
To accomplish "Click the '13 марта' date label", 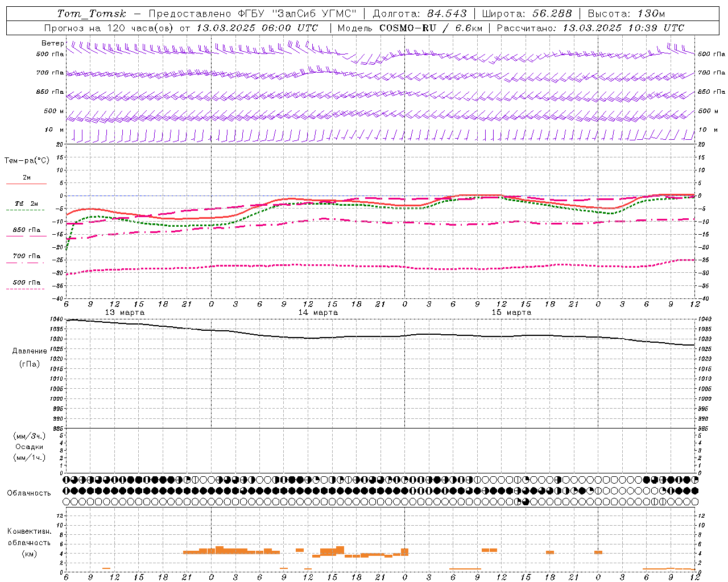I will [125, 313].
